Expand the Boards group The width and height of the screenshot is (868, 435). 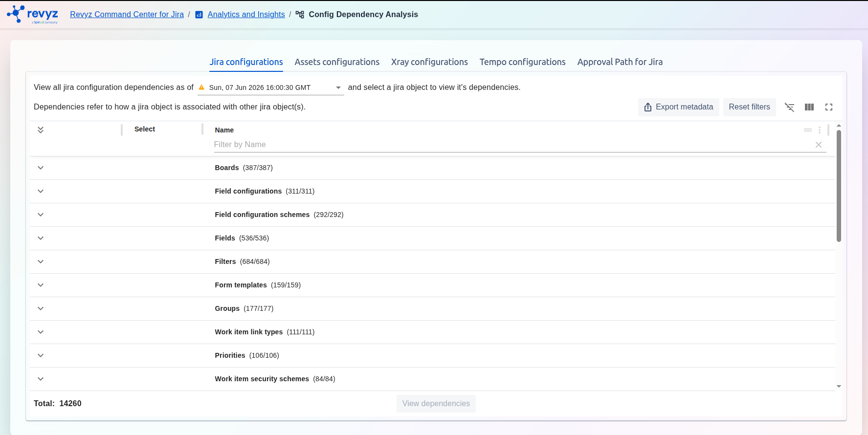pyautogui.click(x=41, y=168)
